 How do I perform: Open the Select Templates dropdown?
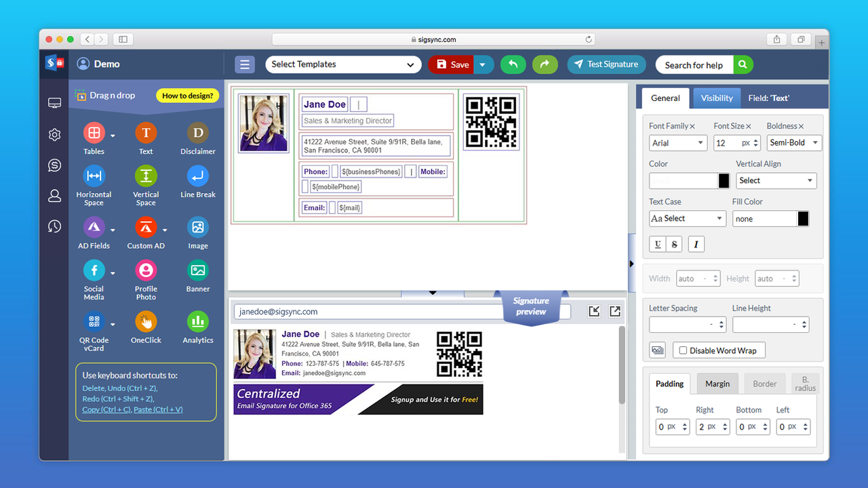tap(343, 64)
